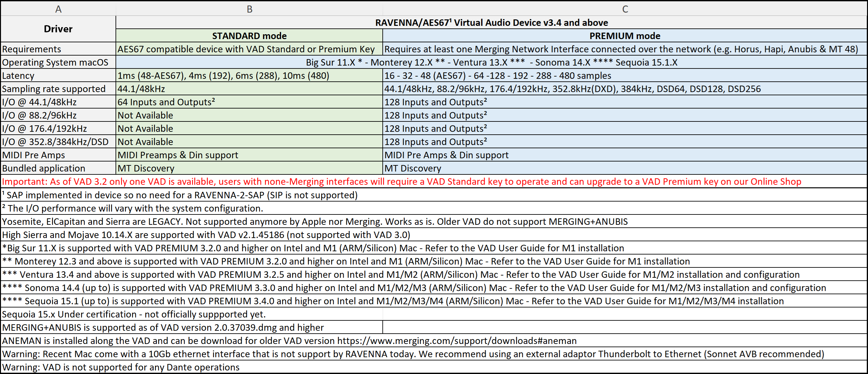The image size is (868, 374).
Task: Select the 64 Inputs and Outputs cell
Action: pos(249,102)
